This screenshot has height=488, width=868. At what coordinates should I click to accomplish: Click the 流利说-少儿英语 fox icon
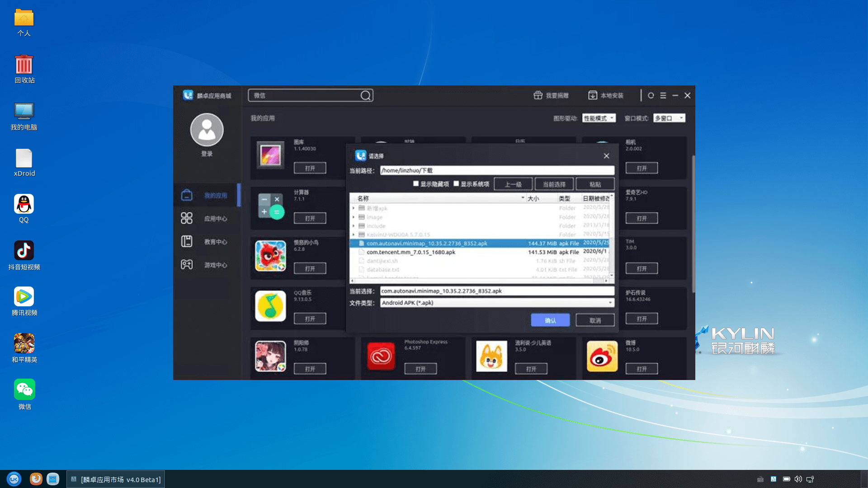(491, 356)
